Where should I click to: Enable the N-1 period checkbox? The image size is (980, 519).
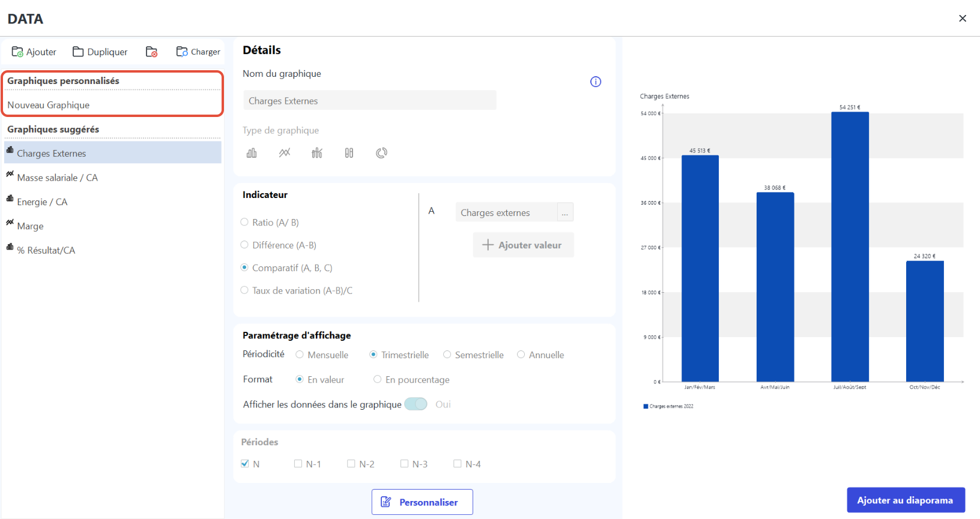[298, 464]
